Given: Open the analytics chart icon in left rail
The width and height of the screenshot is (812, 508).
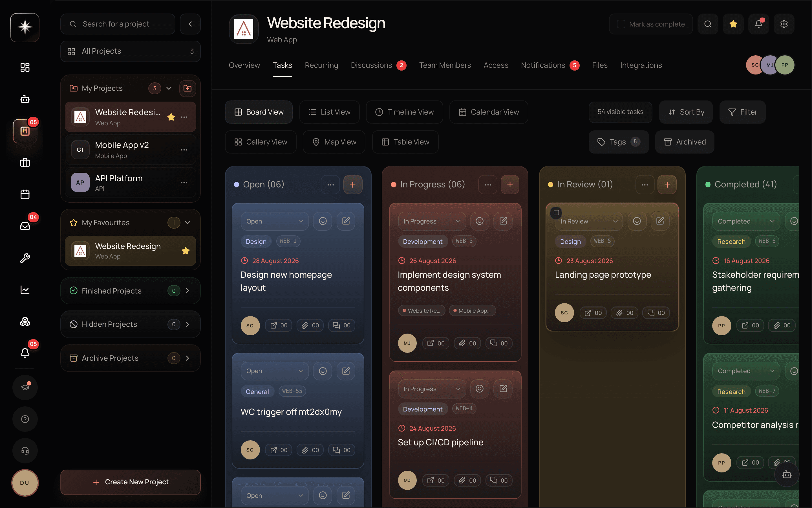Looking at the screenshot, I should tap(25, 290).
